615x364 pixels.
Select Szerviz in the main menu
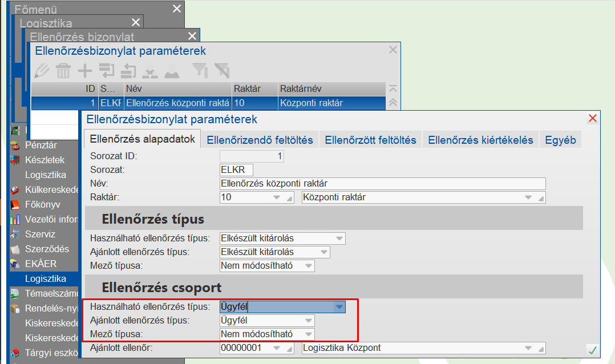(x=40, y=234)
